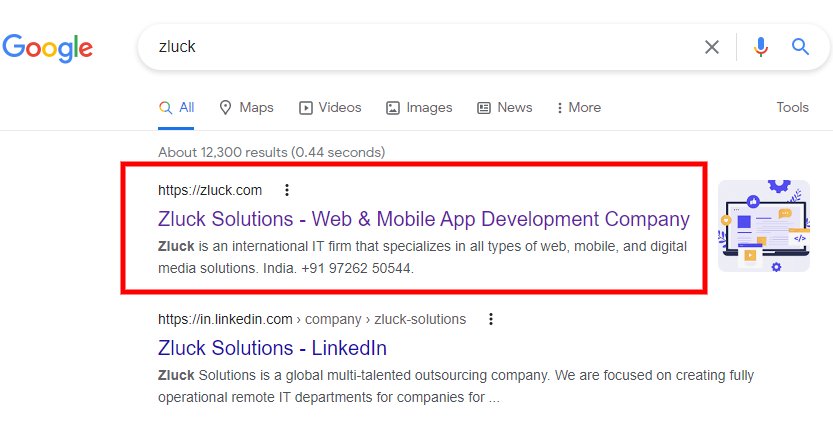This screenshot has width=833, height=423.
Task: Switch to the Images tab
Action: (x=419, y=108)
